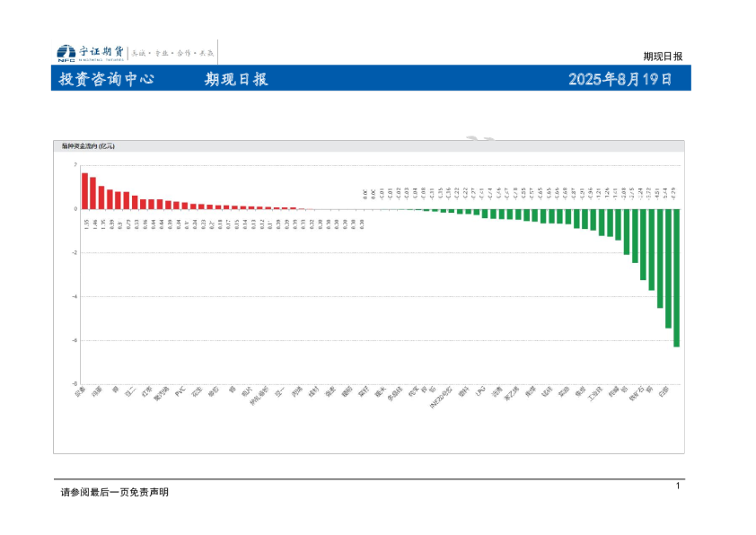This screenshot has height=535, width=756.
Task: Click the date 2025年8月19日
Action: click(620, 79)
